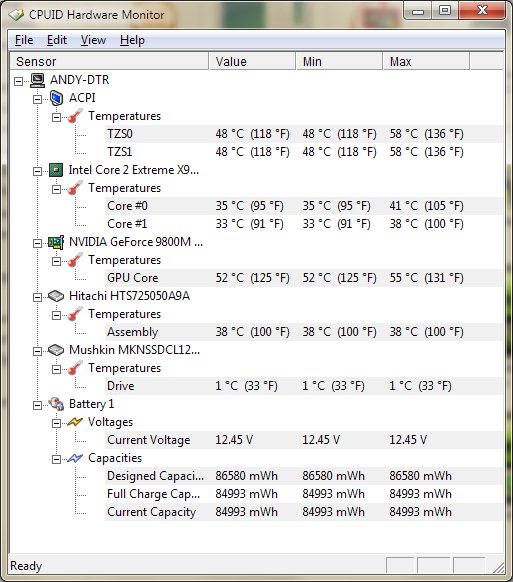Select the GPU Core row
513x582 pixels.
304,278
